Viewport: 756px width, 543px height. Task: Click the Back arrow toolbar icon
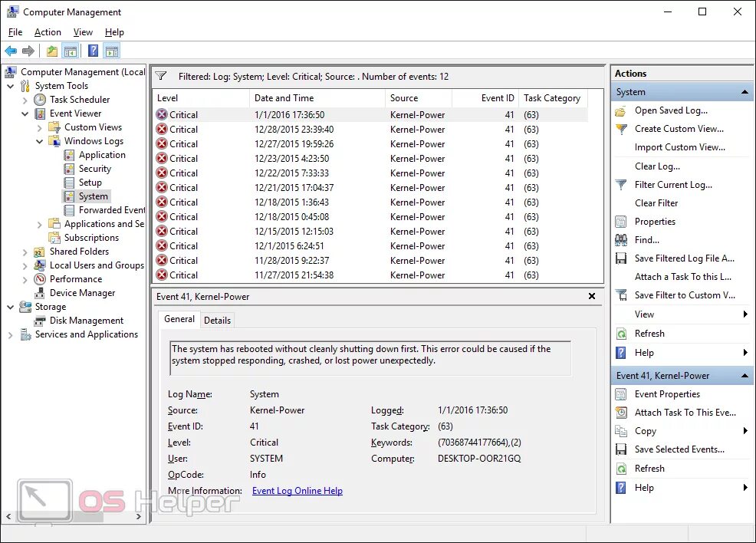[x=11, y=51]
